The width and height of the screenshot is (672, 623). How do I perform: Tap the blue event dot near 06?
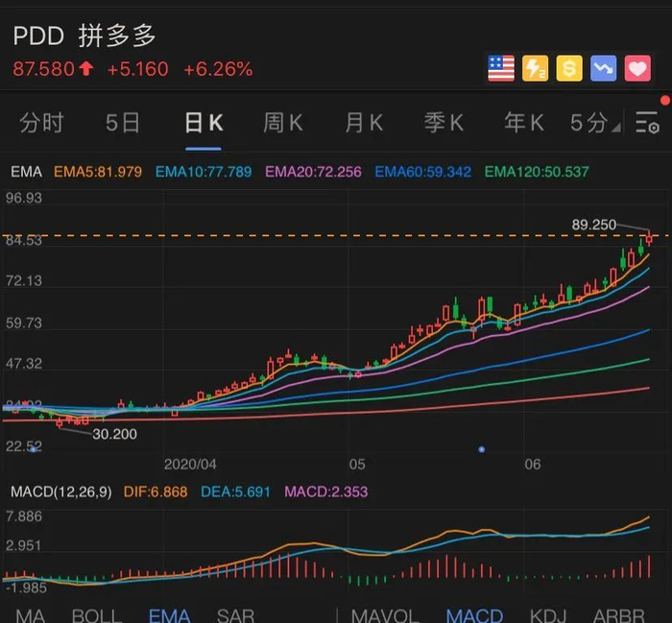[482, 449]
